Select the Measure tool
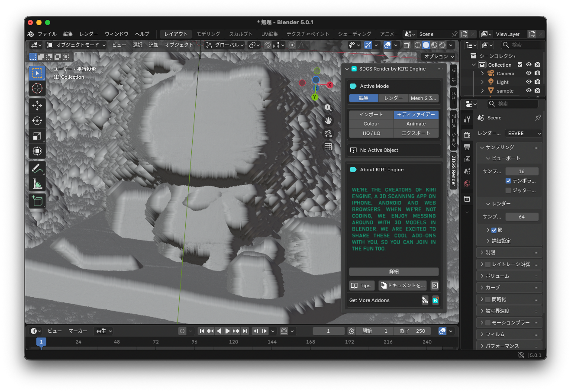The height and width of the screenshot is (392, 571). click(37, 183)
